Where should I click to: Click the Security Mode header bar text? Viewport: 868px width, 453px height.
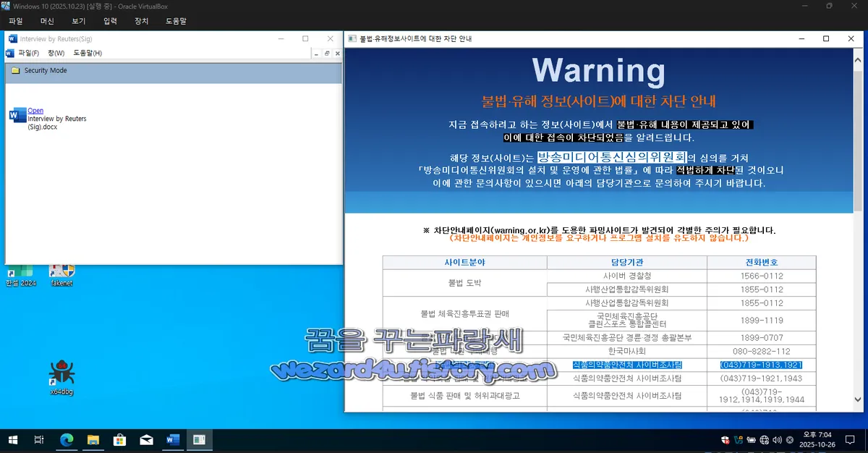46,70
